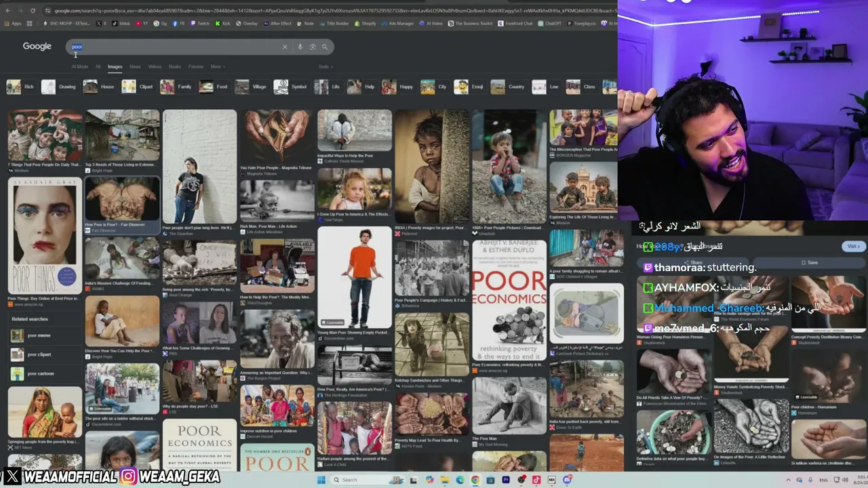Filter images by the Food chip
This screenshot has height=488, width=868.
tap(214, 87)
